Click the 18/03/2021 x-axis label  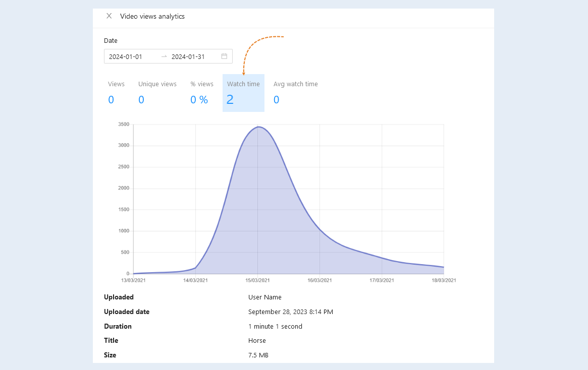pos(444,280)
